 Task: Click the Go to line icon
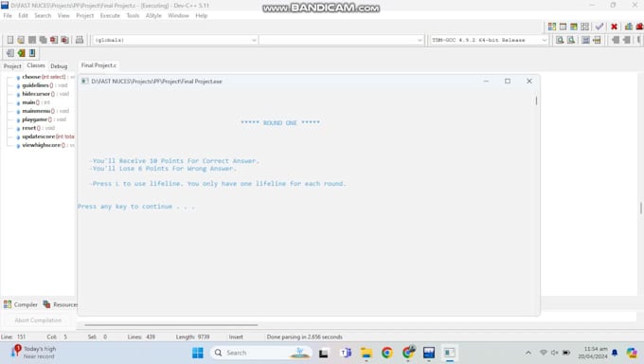pos(597,40)
